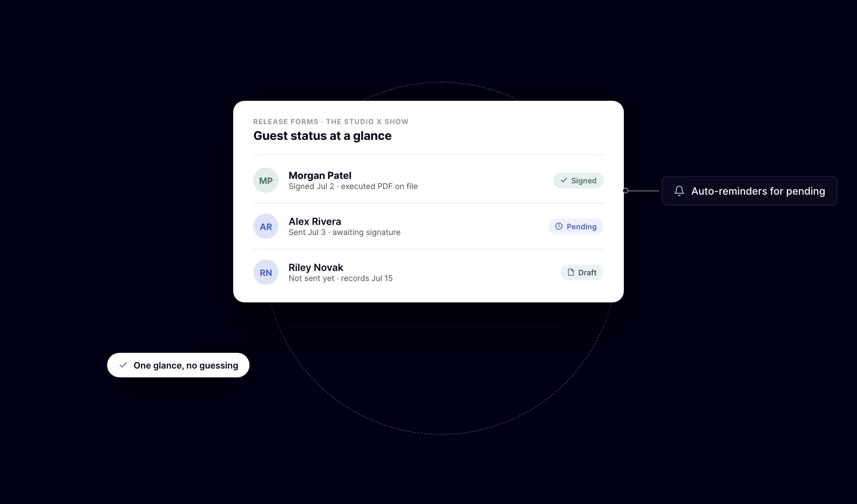Open the Pending status badge for Alex Rivera

click(576, 226)
